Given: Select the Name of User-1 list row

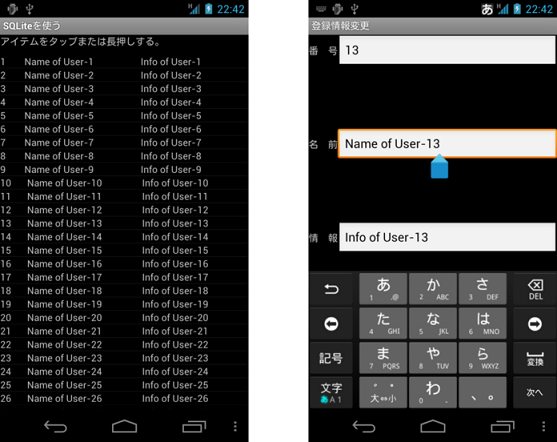Looking at the screenshot, I should 124,62.
